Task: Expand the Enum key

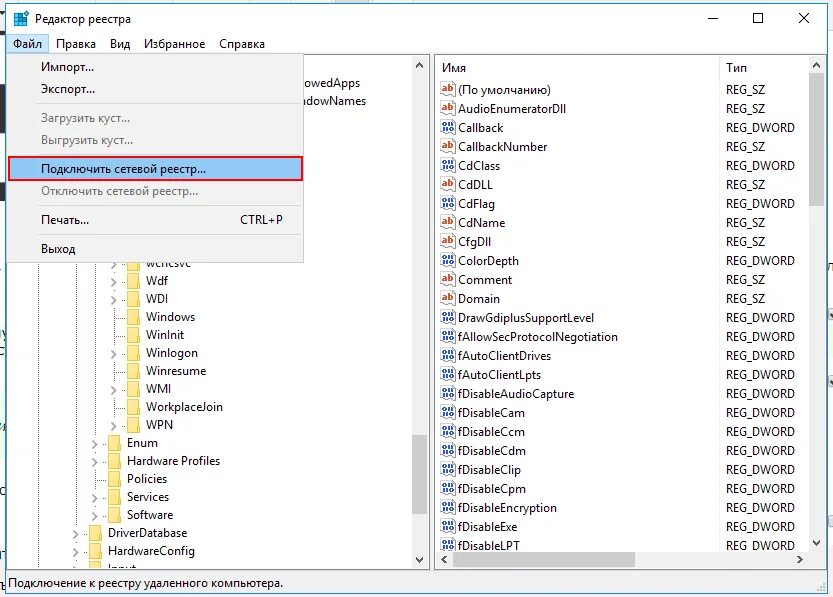Action: pos(94,444)
